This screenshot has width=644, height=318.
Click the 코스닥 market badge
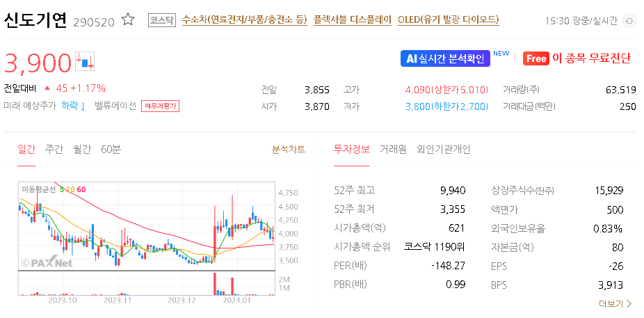tap(162, 20)
